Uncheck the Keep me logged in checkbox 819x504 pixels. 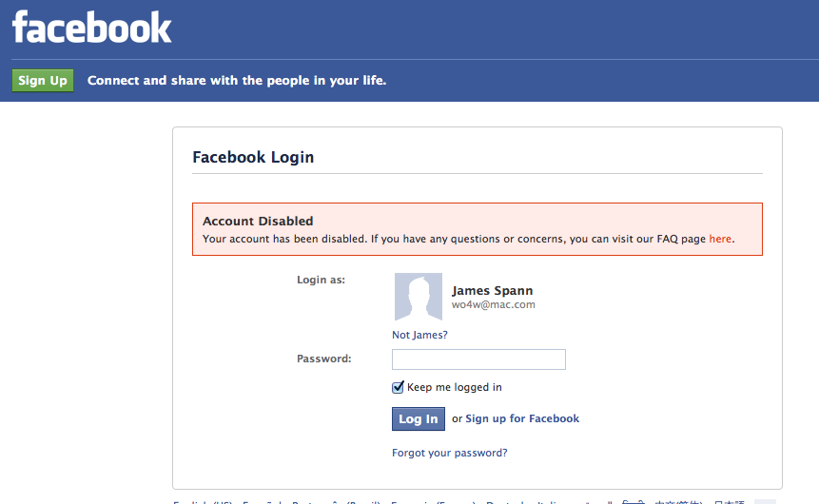(x=399, y=387)
